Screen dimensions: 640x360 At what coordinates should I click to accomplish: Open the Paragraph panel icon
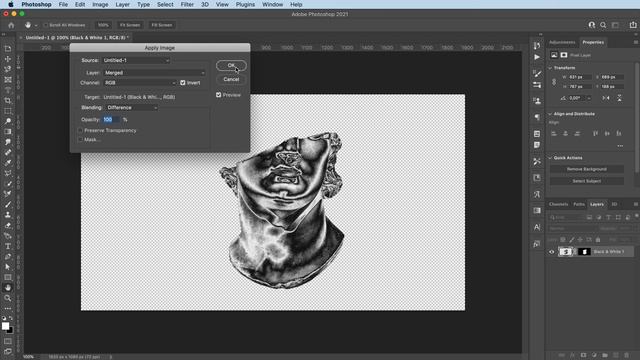[x=537, y=118]
